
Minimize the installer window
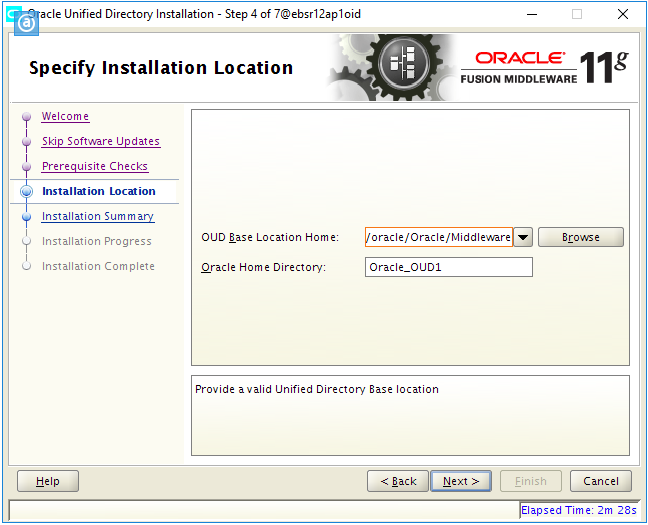pos(532,14)
